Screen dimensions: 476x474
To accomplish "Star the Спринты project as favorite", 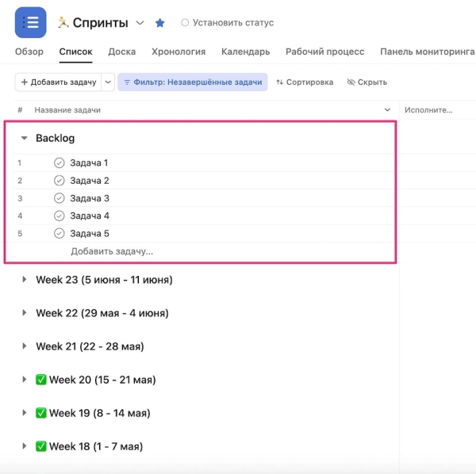I will (x=159, y=23).
